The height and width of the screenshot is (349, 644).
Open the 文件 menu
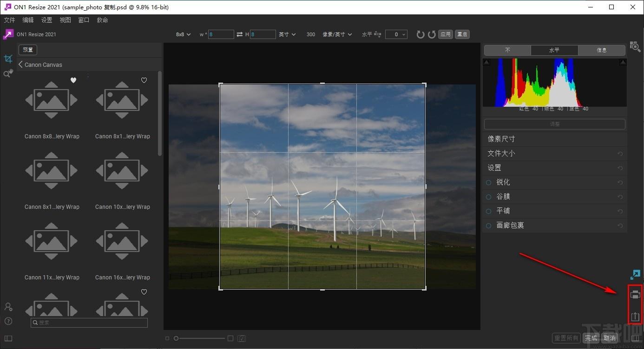(x=10, y=20)
